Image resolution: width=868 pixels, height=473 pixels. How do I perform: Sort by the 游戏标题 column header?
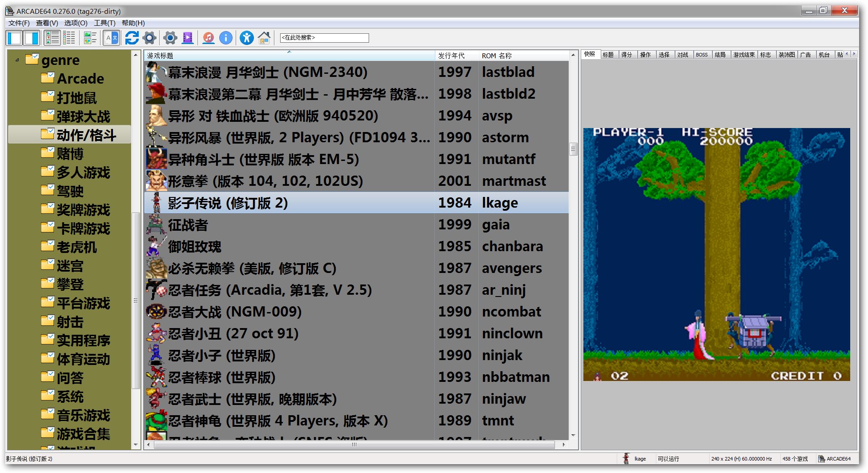point(289,56)
